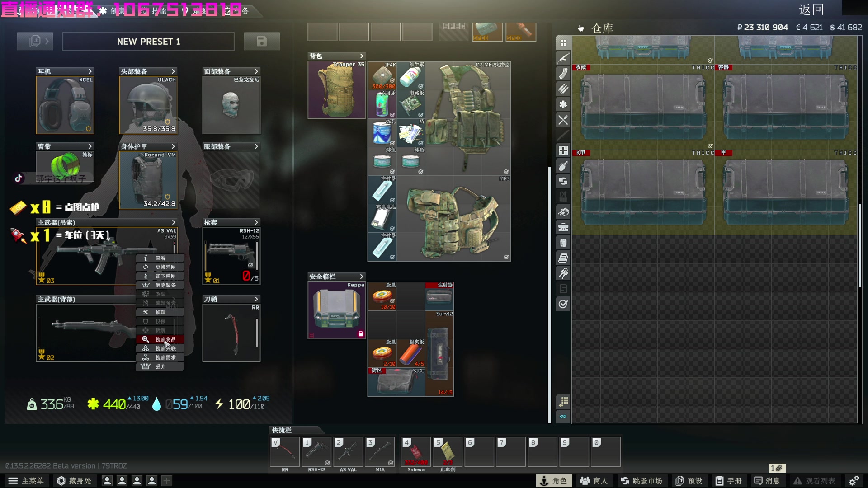Open 预设 presets tab
Image resolution: width=868 pixels, height=488 pixels.
[689, 481]
